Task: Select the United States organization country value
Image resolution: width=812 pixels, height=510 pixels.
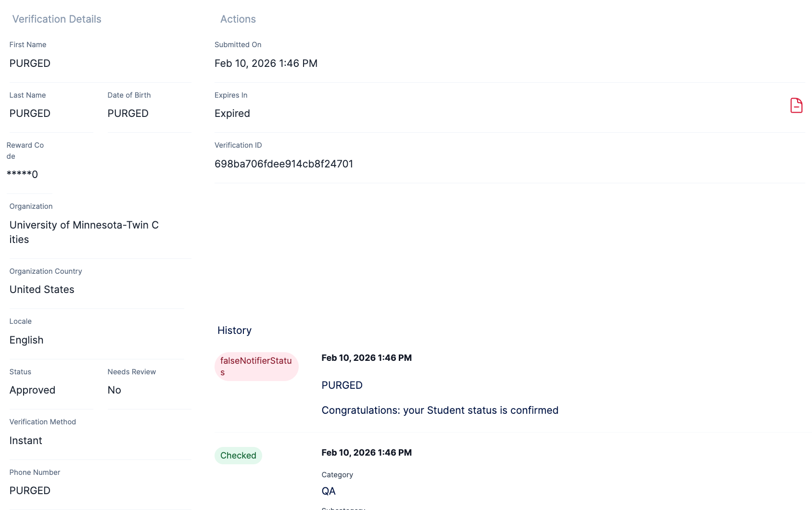Action: (x=42, y=289)
